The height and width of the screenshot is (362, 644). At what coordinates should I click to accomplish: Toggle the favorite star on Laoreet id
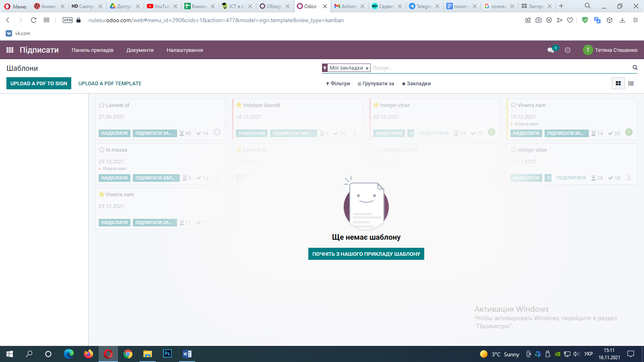102,105
